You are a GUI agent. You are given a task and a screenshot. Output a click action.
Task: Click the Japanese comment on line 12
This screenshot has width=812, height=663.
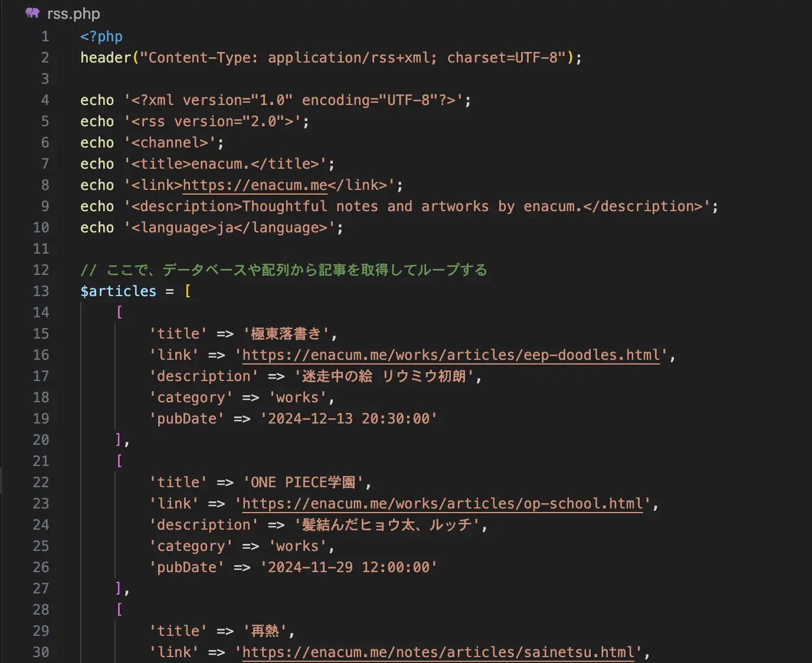284,270
